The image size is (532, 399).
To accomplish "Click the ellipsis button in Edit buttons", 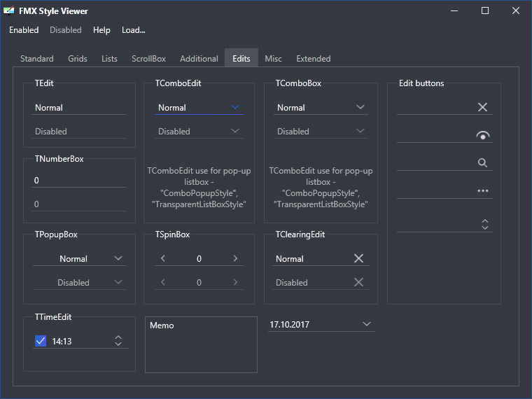I will tap(483, 190).
